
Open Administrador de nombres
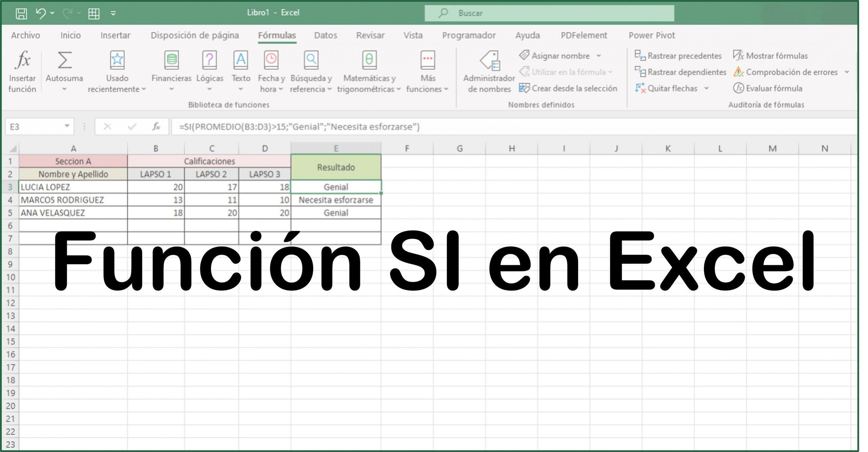[x=489, y=61]
